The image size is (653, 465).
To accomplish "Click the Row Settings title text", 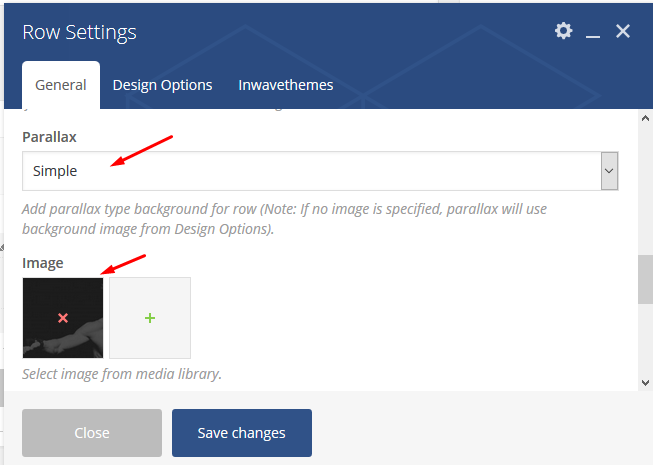I will pyautogui.click(x=80, y=32).
